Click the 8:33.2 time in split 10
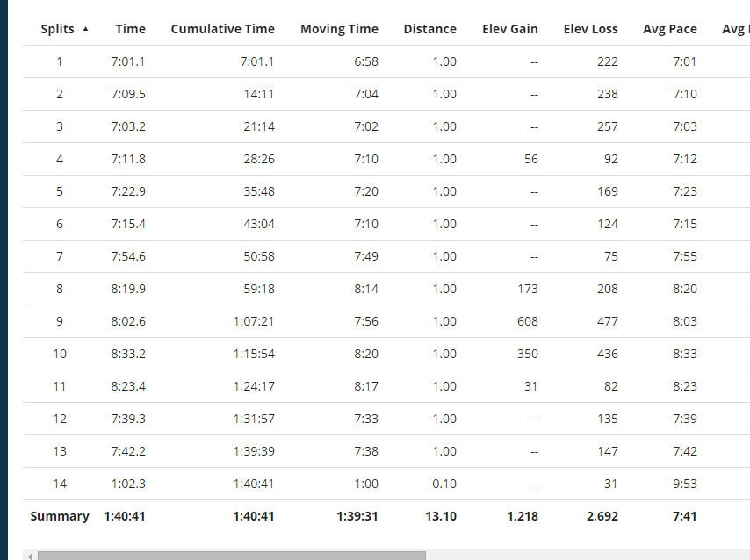 [128, 354]
